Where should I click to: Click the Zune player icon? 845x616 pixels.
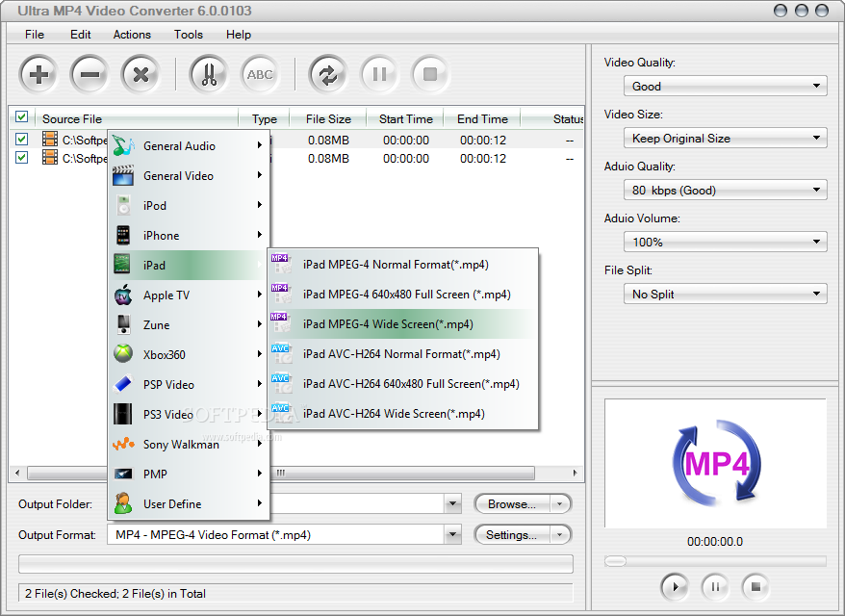pos(123,324)
